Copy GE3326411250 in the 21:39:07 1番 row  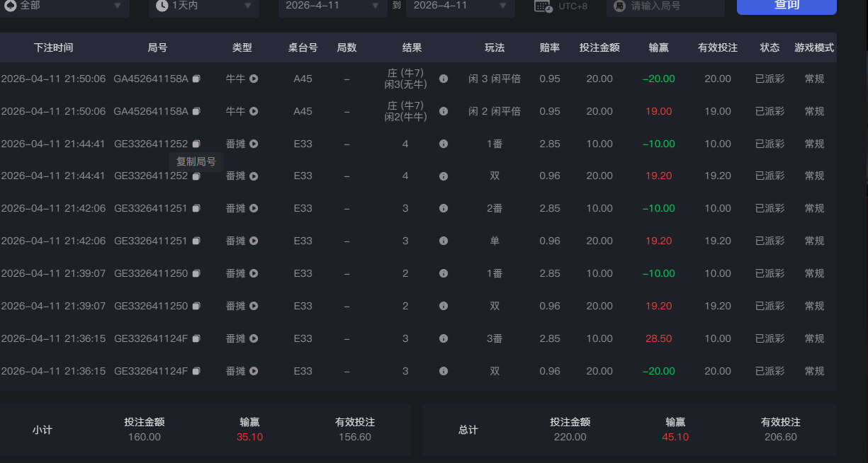coord(196,273)
